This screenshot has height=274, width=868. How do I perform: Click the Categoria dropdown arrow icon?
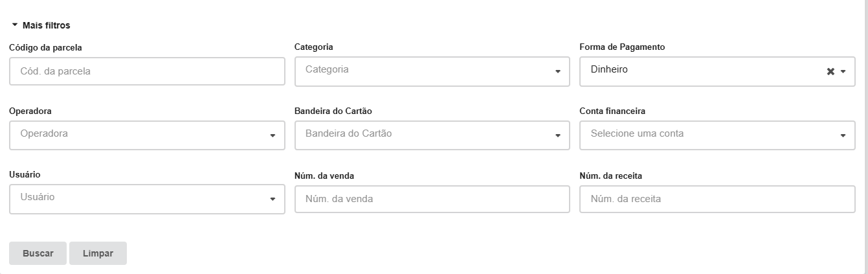(557, 71)
